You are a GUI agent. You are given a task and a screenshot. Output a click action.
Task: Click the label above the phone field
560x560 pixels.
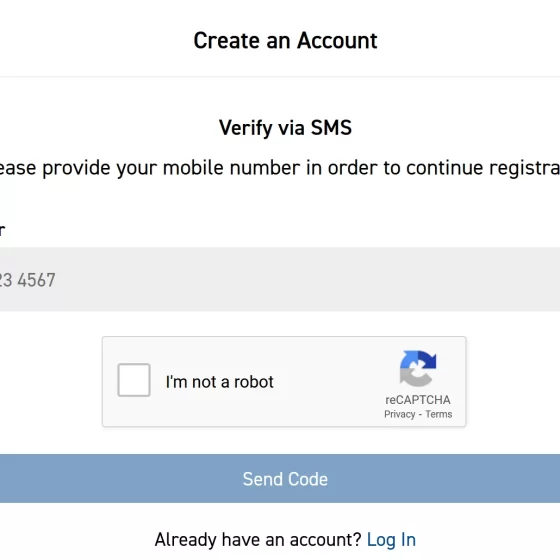[2, 231]
